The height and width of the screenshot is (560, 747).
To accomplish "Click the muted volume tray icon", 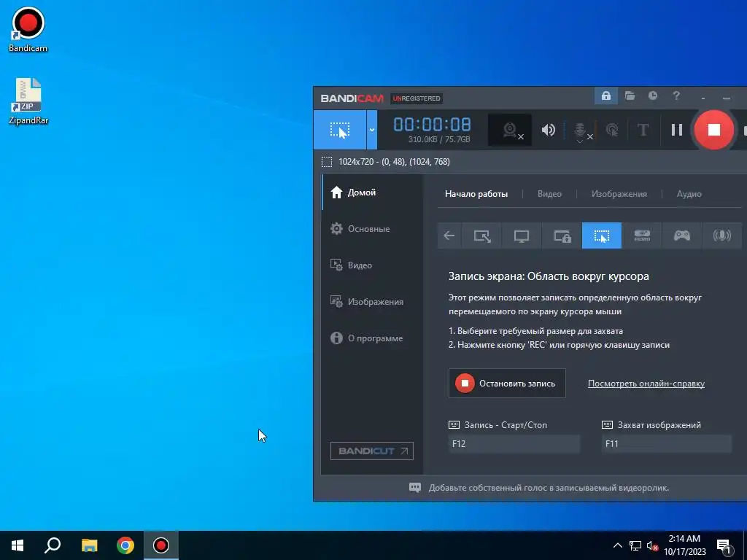I will 653,545.
